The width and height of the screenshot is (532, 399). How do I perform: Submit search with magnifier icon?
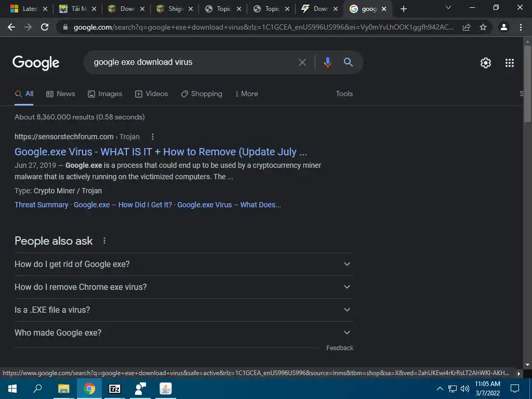(348, 62)
